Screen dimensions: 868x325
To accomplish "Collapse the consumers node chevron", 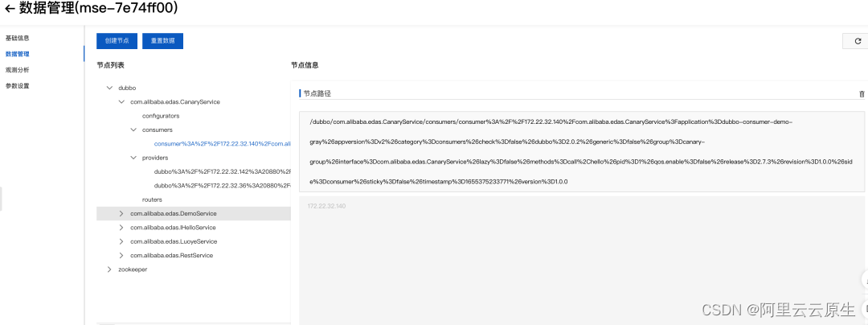I will pyautogui.click(x=133, y=130).
